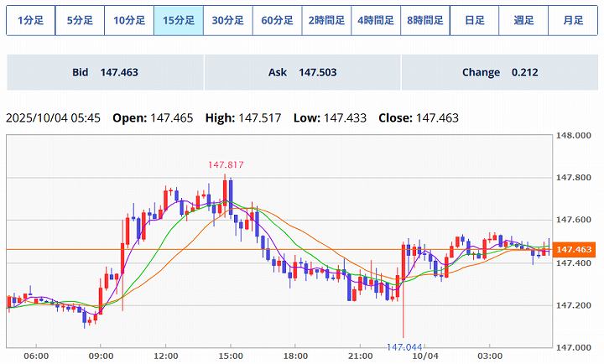604x364 pixels.
Task: Click the 147.044 low price marker
Action: [404, 346]
